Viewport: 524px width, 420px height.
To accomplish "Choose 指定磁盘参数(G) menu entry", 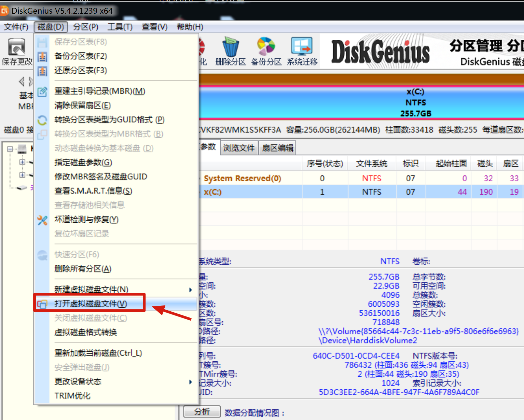I will pos(117,162).
